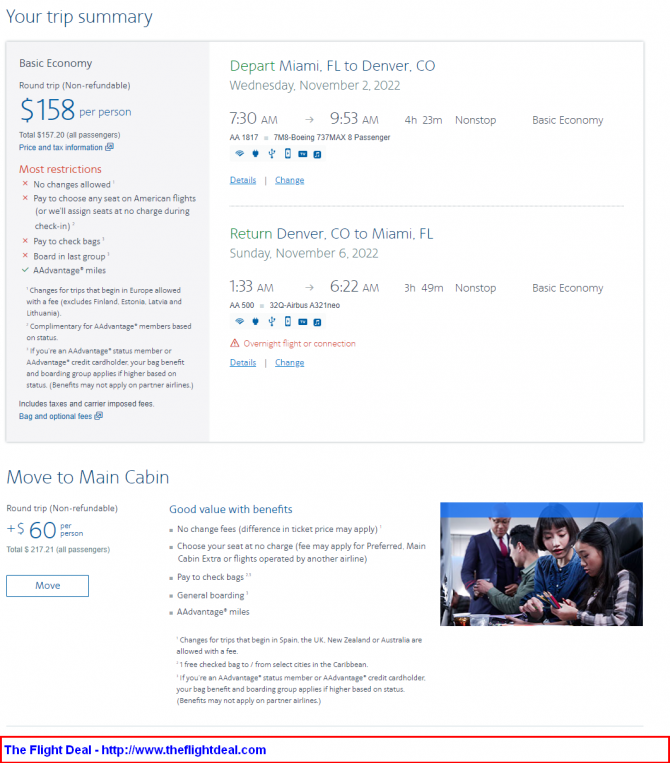Click overnight flight warning triangle icon
This screenshot has width=670, height=763.
coord(235,343)
